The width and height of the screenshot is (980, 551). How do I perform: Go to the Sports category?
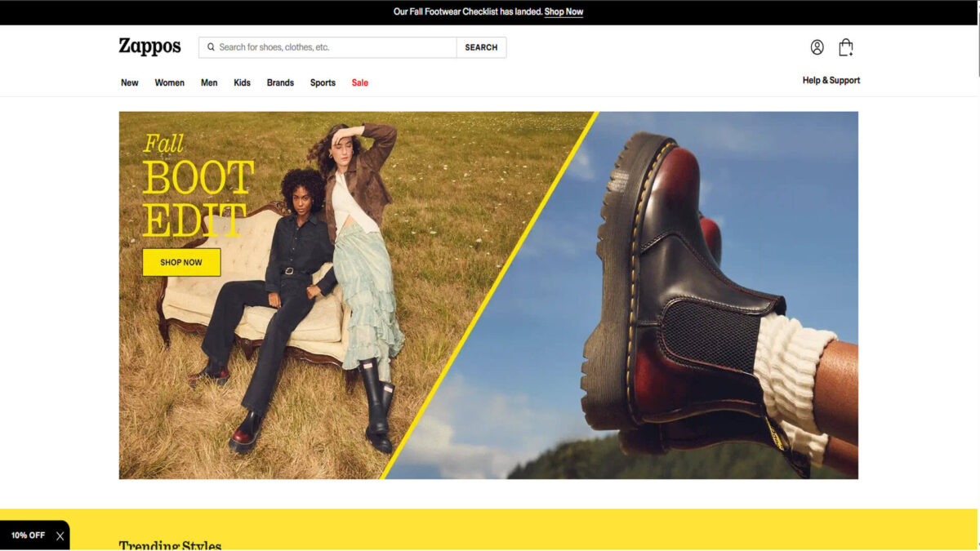[323, 82]
